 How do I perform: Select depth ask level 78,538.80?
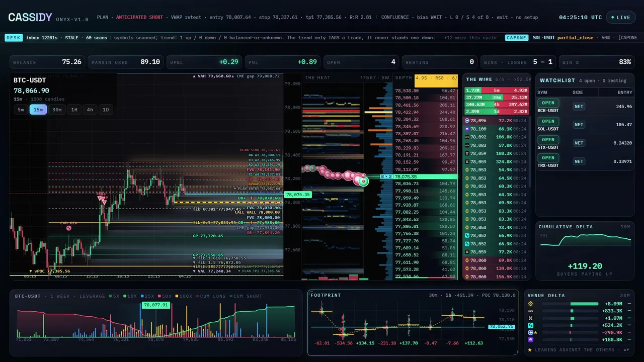click(x=426, y=91)
